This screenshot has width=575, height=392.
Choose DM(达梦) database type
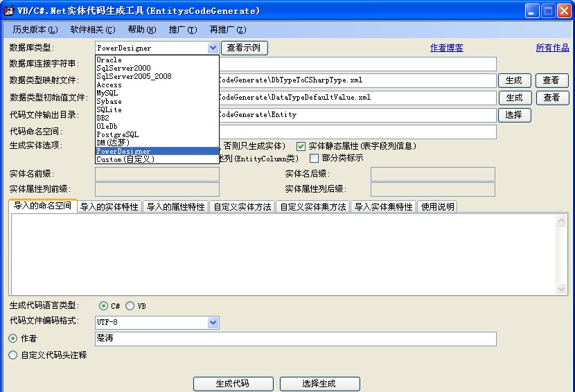[157, 143]
